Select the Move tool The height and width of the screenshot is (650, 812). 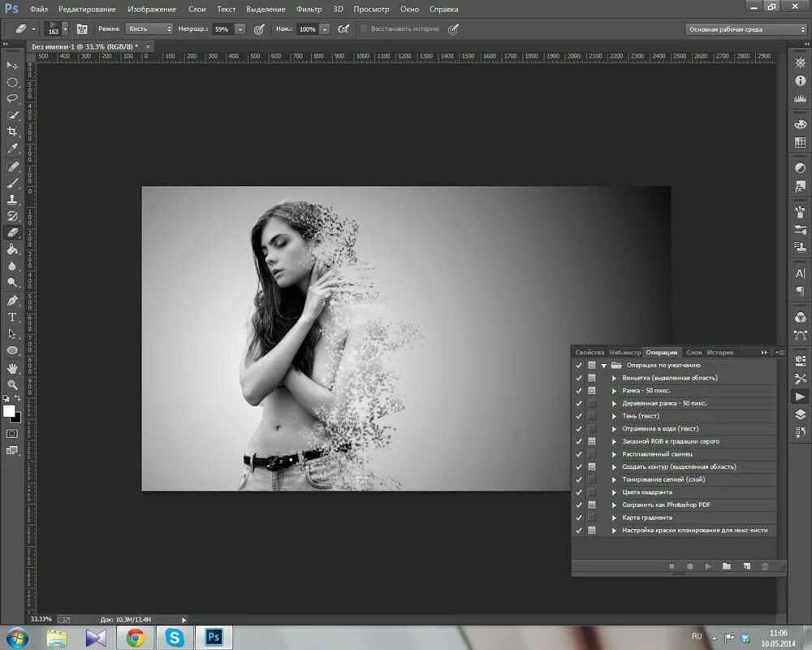pyautogui.click(x=12, y=65)
